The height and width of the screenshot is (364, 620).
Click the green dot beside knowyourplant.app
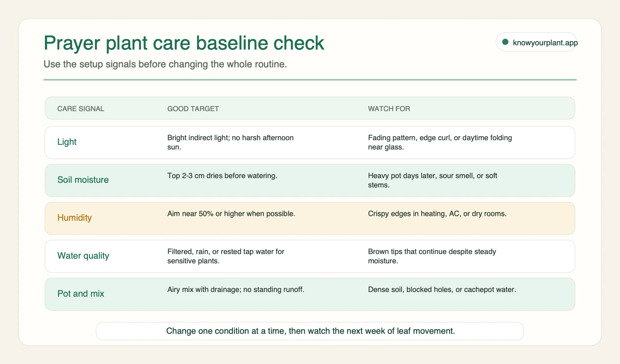[505, 42]
